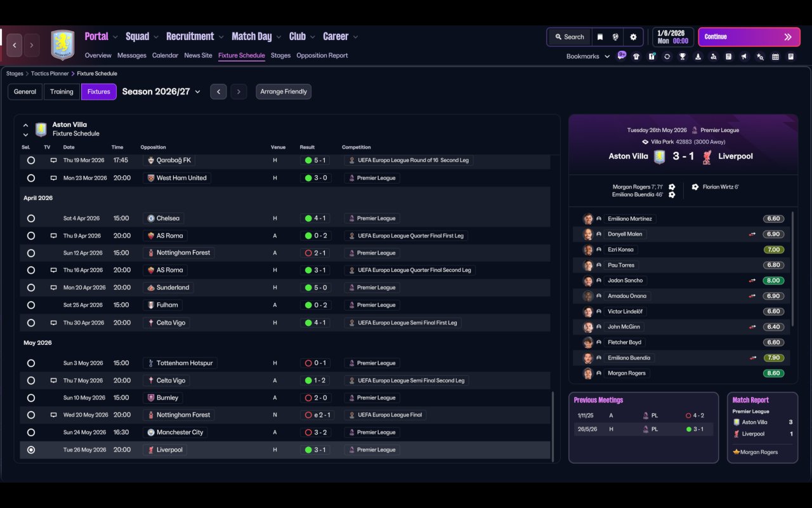Switch to the Training tab
The width and height of the screenshot is (812, 508).
62,91
